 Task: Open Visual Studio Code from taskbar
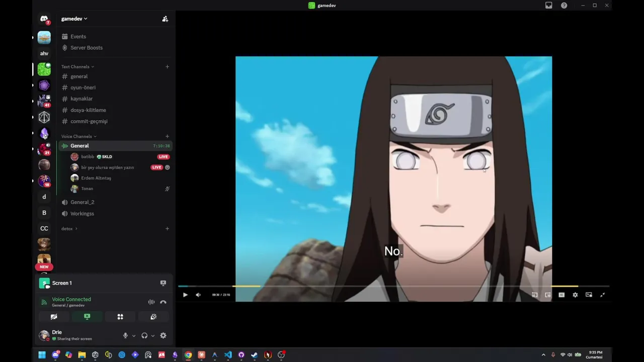click(x=228, y=355)
